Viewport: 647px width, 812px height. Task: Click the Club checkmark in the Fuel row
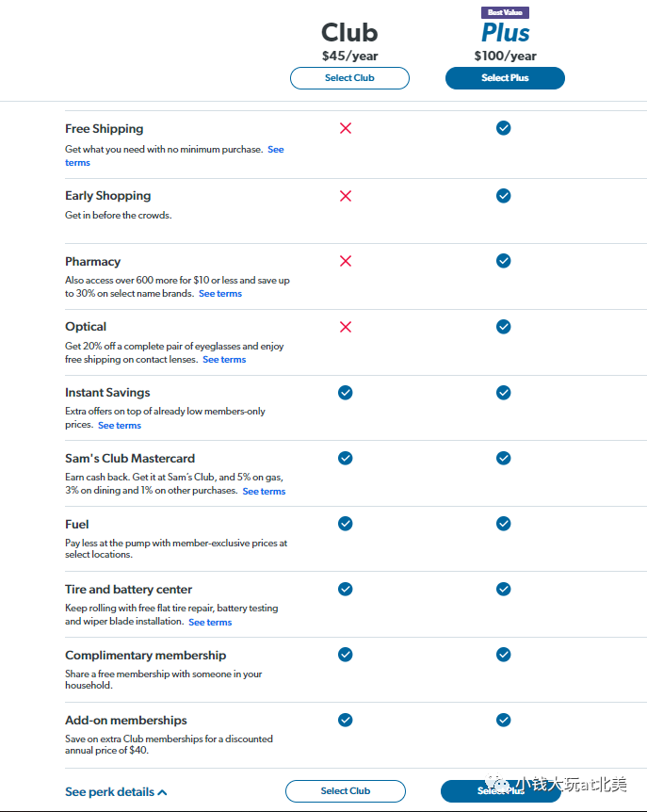tap(346, 524)
